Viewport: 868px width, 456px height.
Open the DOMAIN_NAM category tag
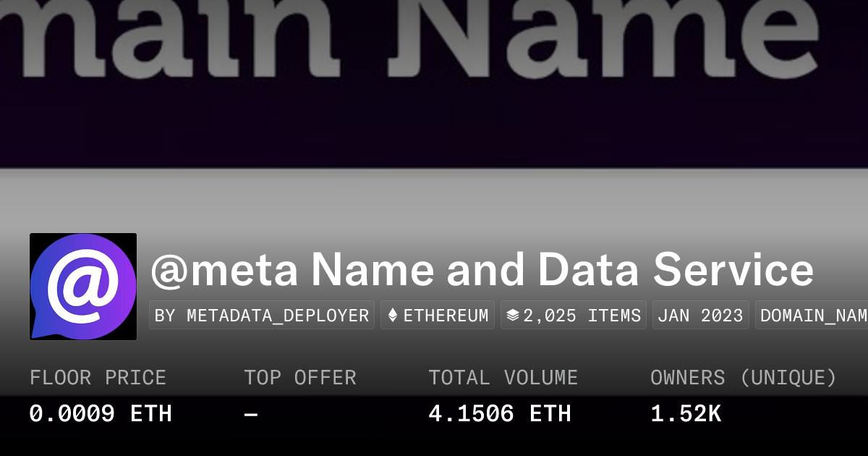coord(813,316)
